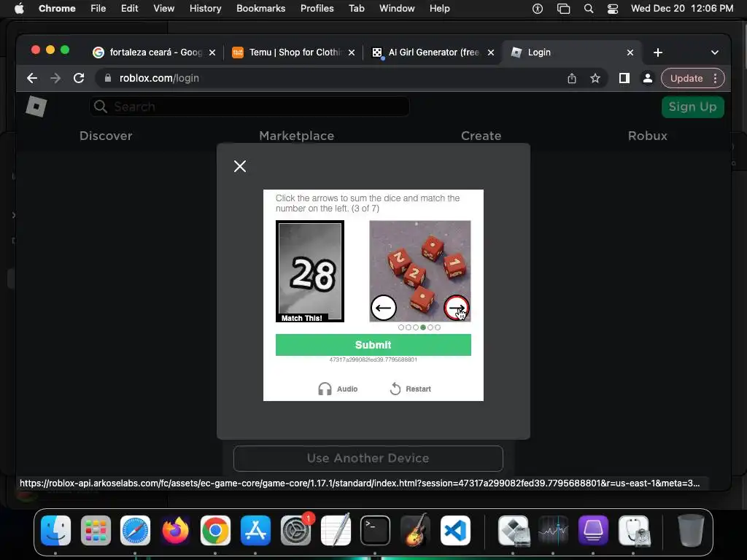Open a new tab with the plus button
The width and height of the screenshot is (747, 560).
click(658, 52)
